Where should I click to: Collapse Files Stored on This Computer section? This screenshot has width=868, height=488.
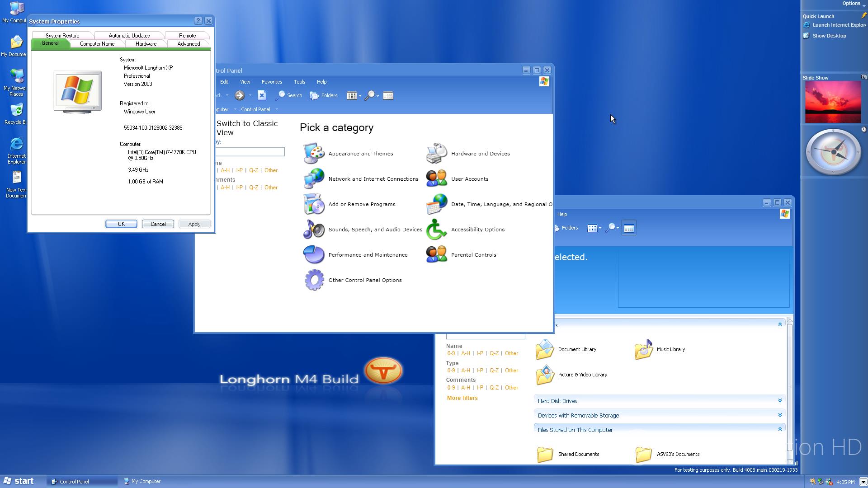click(x=779, y=429)
